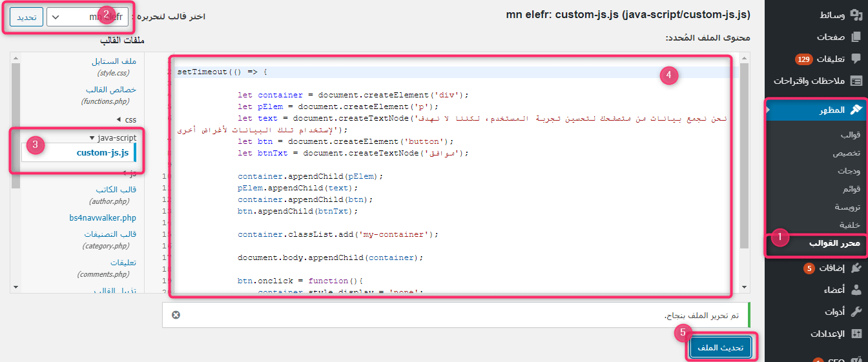
Task: Expand the css folder
Action: tap(127, 120)
